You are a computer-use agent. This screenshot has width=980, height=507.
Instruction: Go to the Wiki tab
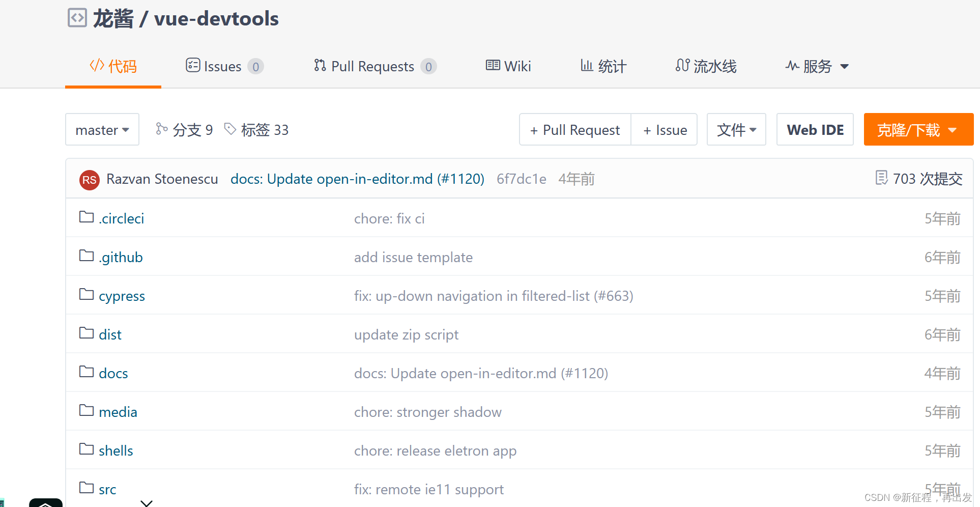508,66
